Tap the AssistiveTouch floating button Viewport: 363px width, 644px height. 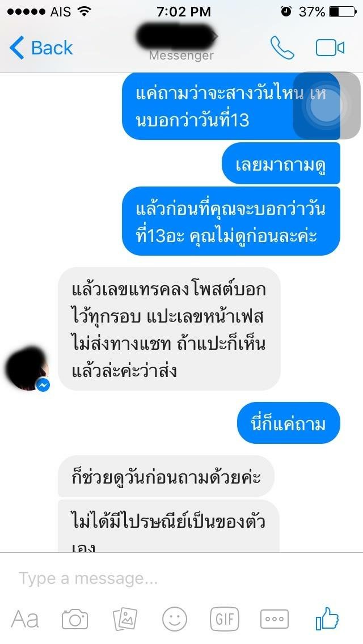[326, 106]
